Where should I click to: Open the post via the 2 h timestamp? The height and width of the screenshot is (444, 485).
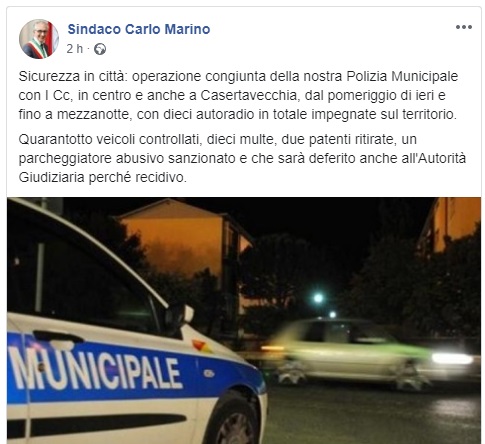pos(74,49)
